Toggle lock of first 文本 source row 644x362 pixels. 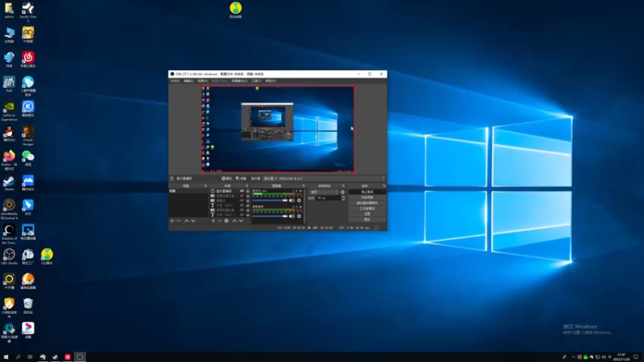coord(248,205)
